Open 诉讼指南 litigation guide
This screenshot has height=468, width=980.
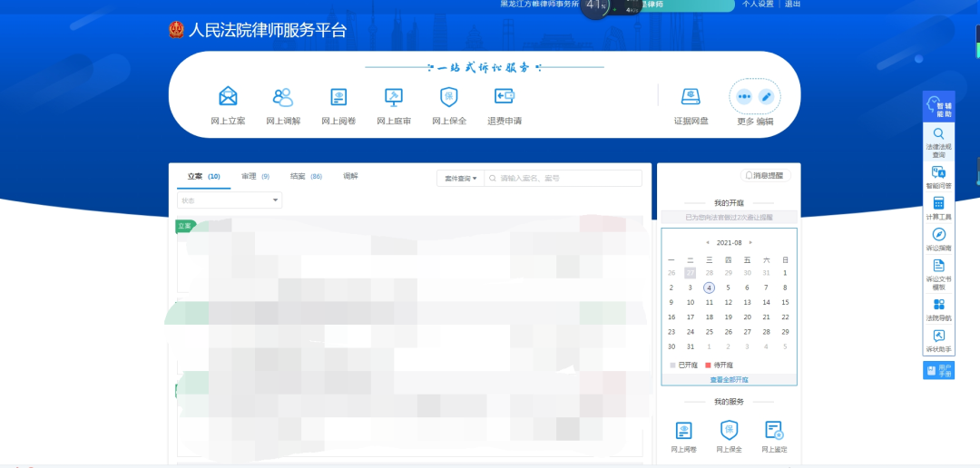[x=939, y=240]
